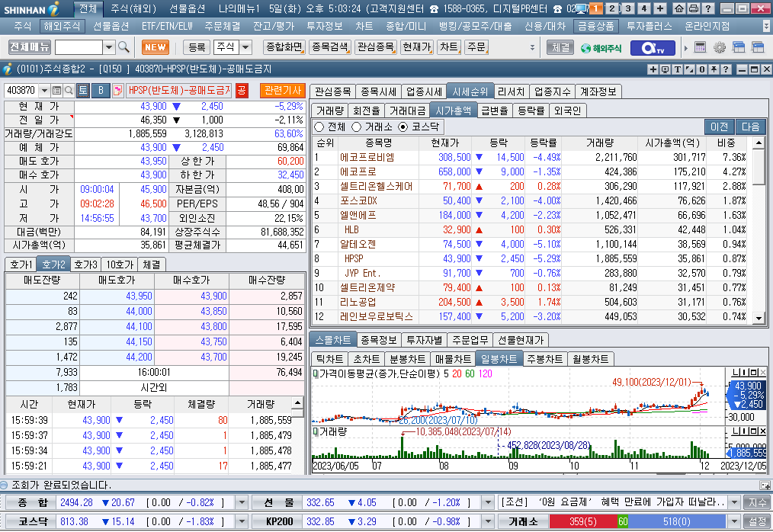Viewport: 773px width, 532px height.
Task: Click the printer icon in title bar
Action: (694, 8)
